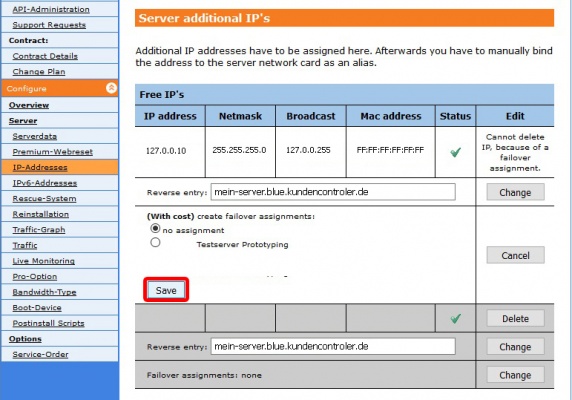Go to Traffic-Graph page

[x=39, y=230]
